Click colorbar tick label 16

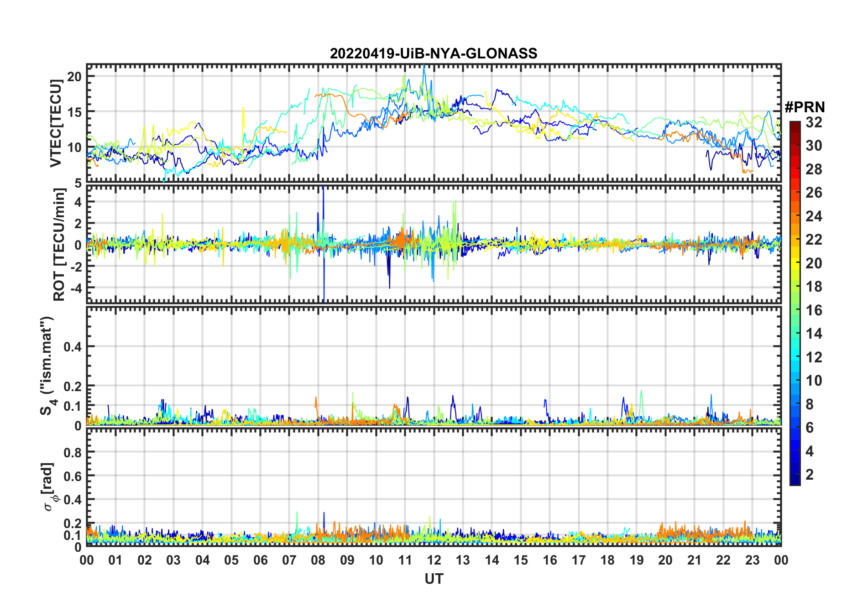click(x=814, y=310)
